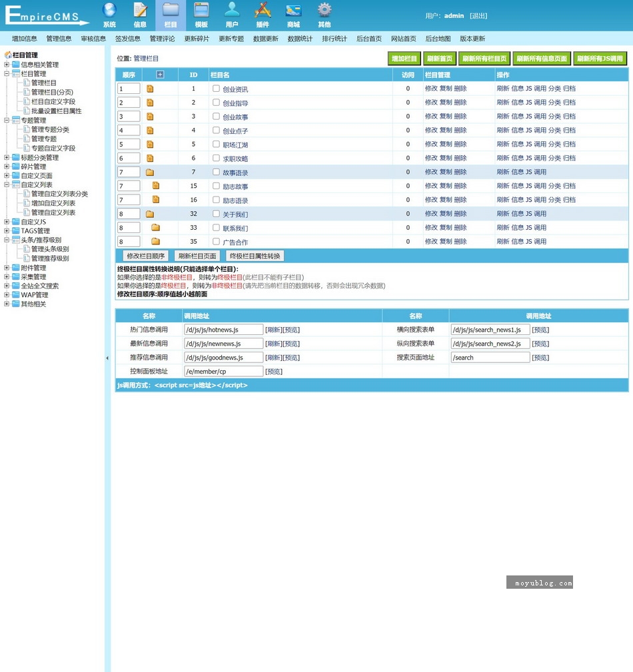Click the file icon in 创业指导 row
Screen dimensions: 633x672
pos(150,103)
